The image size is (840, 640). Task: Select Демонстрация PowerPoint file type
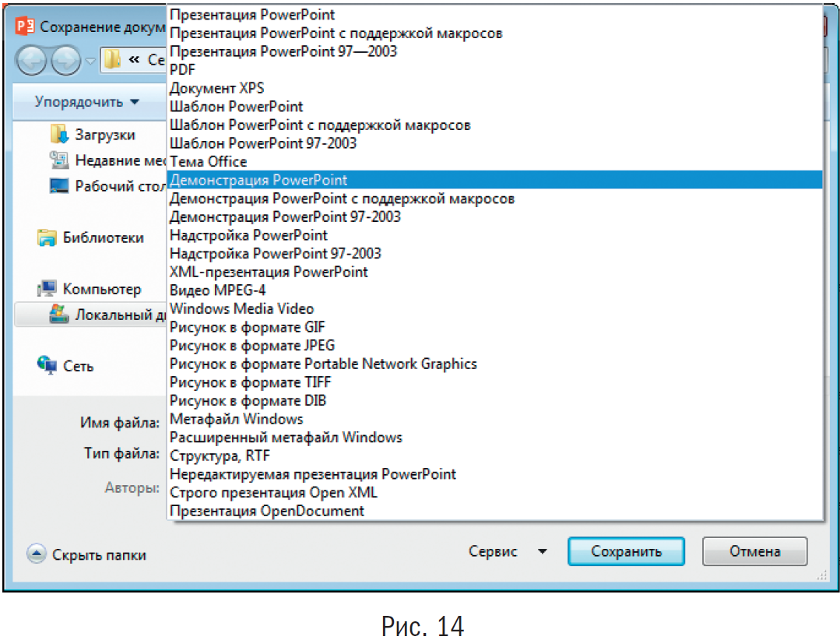point(258,180)
